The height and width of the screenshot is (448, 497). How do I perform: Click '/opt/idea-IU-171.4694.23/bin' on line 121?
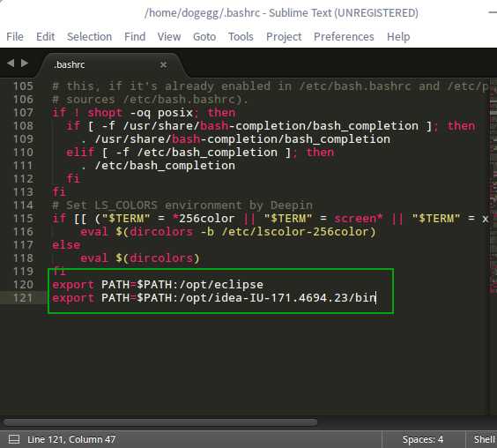tap(278, 298)
